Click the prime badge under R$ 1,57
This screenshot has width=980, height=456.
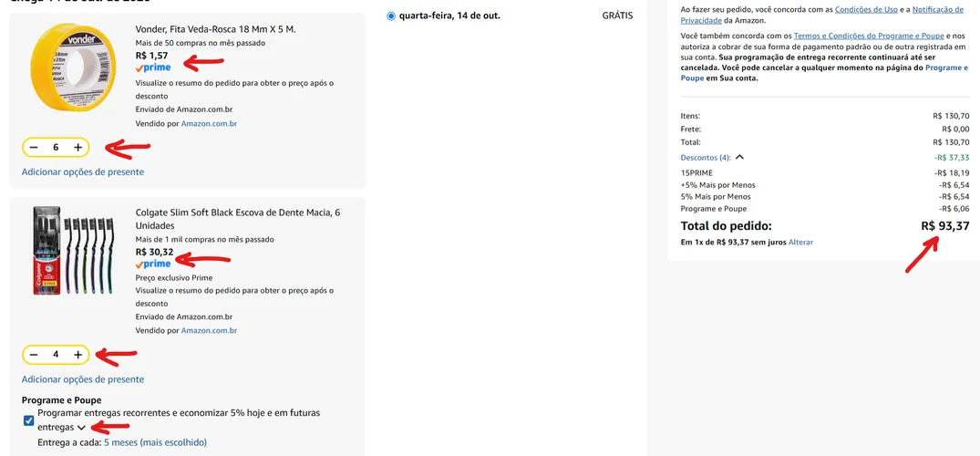[x=152, y=67]
